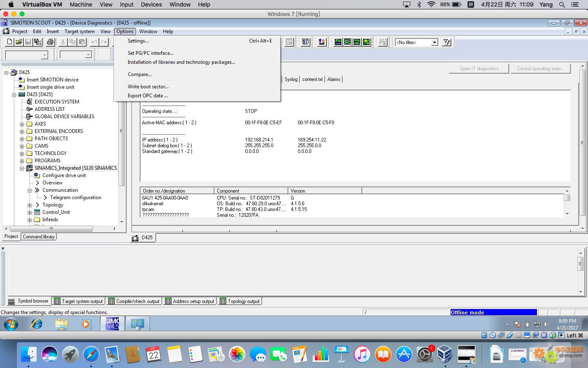Switch to the Alarms tab
This screenshot has height=368, width=588.
click(334, 79)
